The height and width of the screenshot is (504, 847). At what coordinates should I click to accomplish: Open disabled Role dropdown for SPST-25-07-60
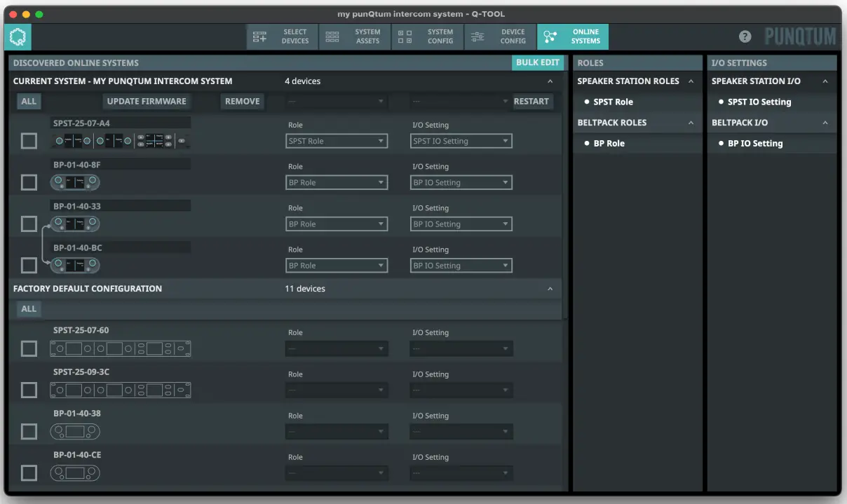pos(337,348)
